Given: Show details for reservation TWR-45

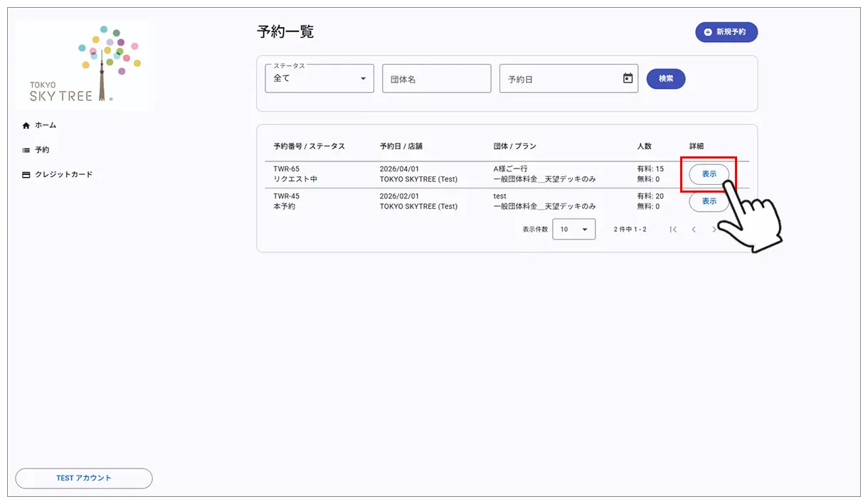Looking at the screenshot, I should click(x=708, y=202).
